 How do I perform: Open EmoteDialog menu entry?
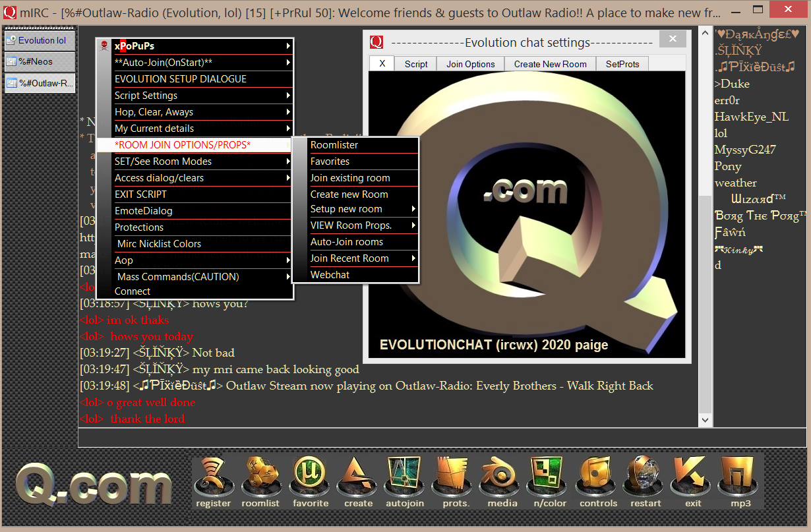[x=195, y=211]
